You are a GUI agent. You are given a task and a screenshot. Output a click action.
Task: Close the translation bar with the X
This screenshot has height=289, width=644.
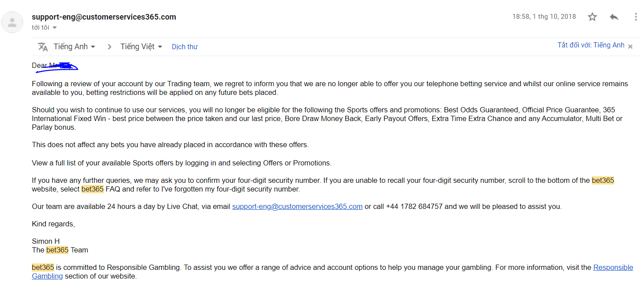(x=630, y=47)
